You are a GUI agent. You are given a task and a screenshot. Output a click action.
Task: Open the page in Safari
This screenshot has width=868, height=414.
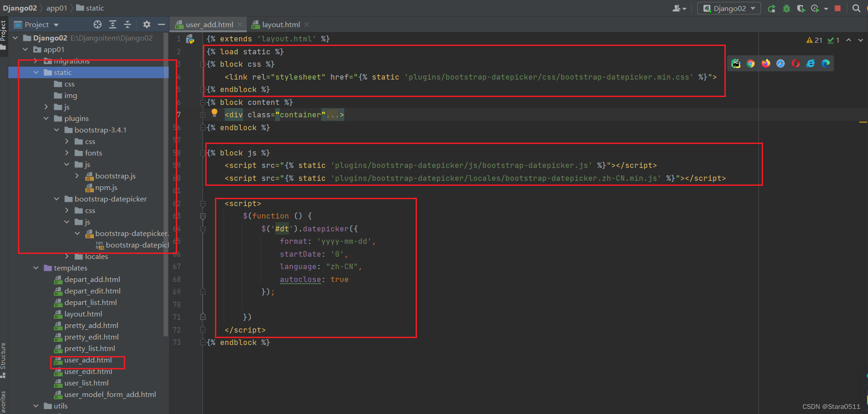tap(781, 63)
